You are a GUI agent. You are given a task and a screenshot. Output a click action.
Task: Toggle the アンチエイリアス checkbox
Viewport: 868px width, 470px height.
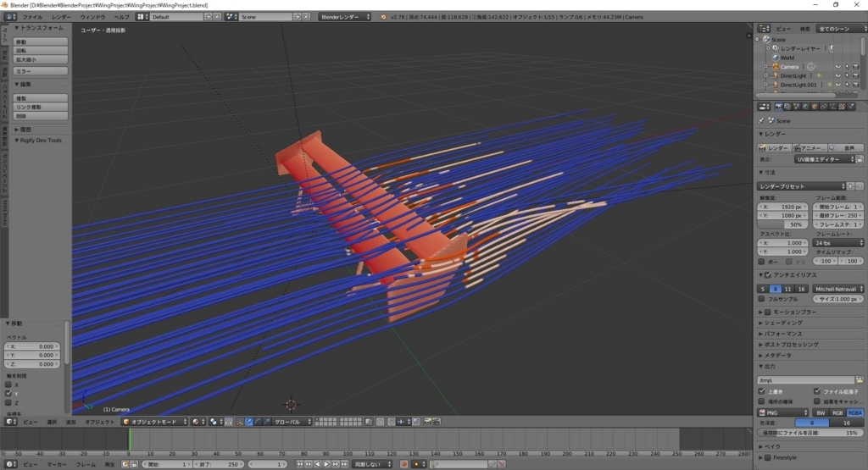coord(768,275)
